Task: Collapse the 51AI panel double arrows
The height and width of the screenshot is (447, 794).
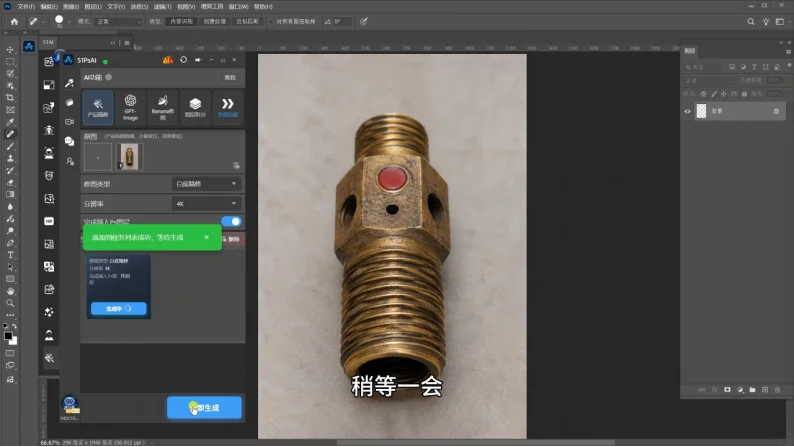Action: point(113,43)
